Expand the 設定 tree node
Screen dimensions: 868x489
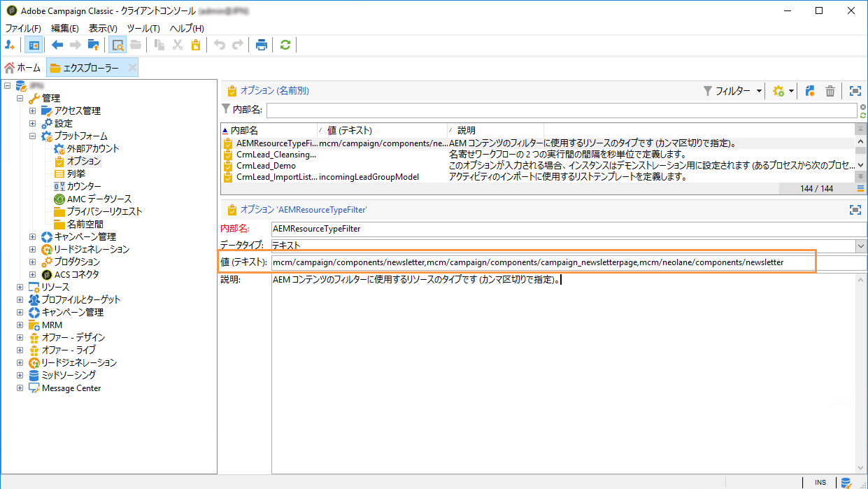33,123
